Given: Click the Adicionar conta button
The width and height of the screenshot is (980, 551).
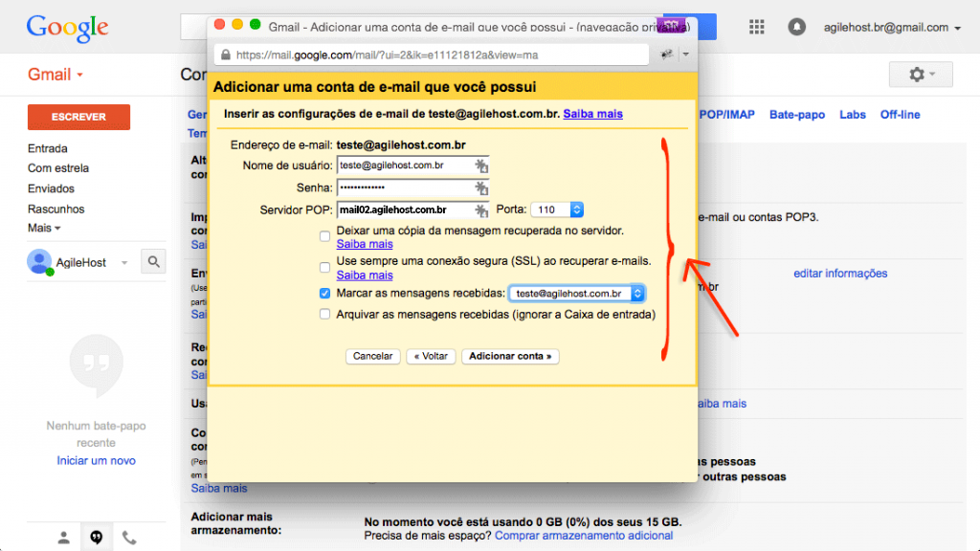Looking at the screenshot, I should (x=510, y=356).
